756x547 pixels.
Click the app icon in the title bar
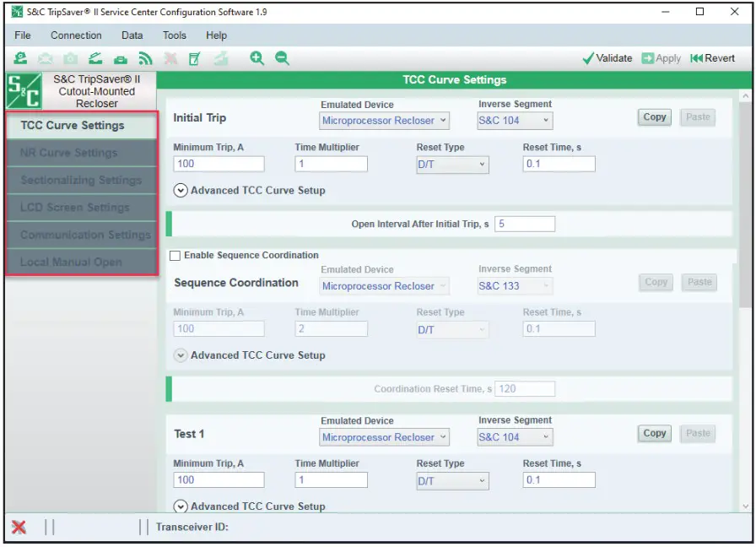(17, 12)
